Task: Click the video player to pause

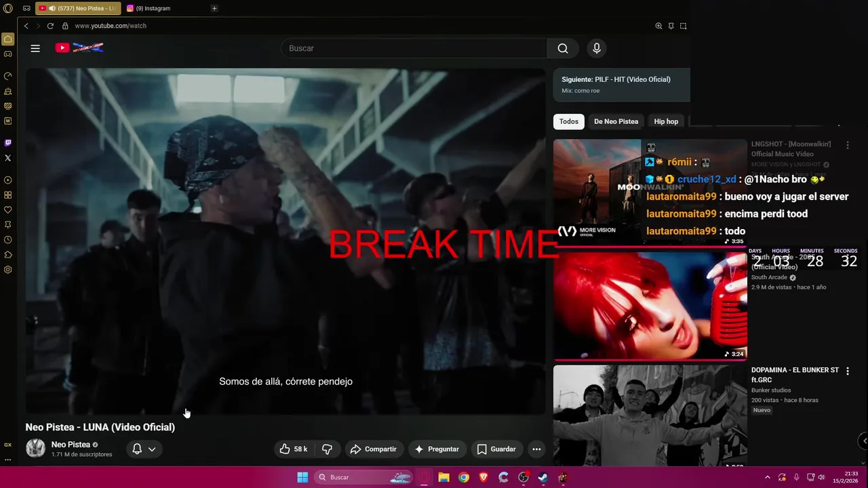Action: tap(285, 241)
